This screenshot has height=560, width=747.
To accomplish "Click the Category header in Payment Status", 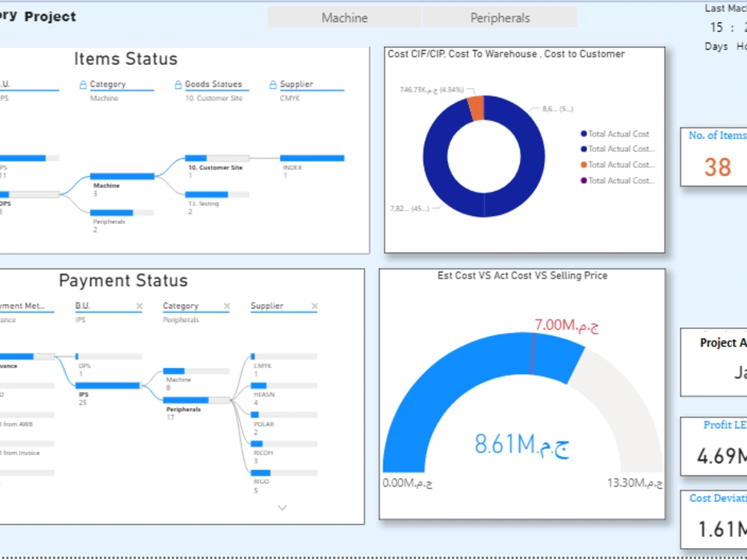I will click(x=181, y=305).
